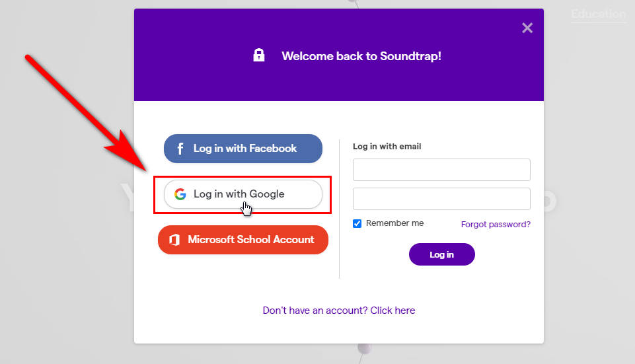635x364 pixels.
Task: Click the "Welcome back to Soundtrap!" heading
Action: click(x=361, y=56)
